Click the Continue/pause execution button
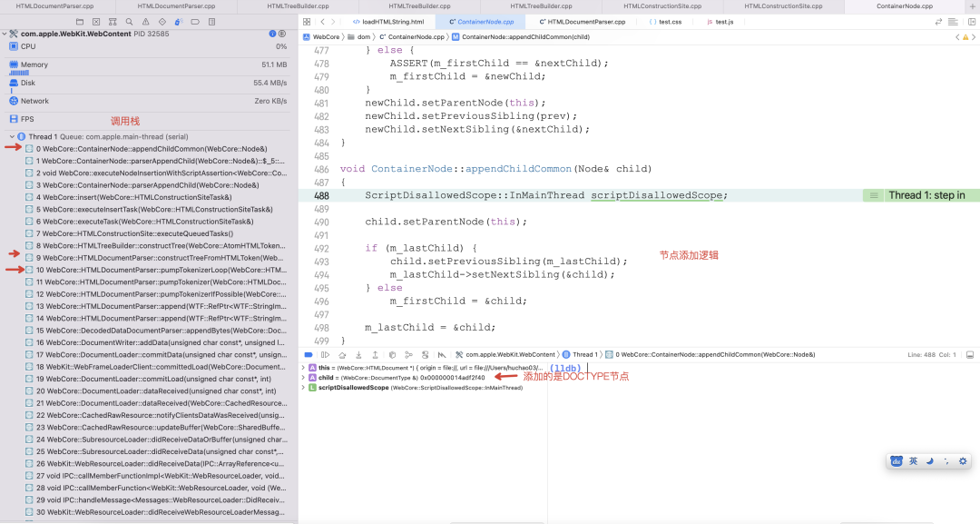 point(325,354)
